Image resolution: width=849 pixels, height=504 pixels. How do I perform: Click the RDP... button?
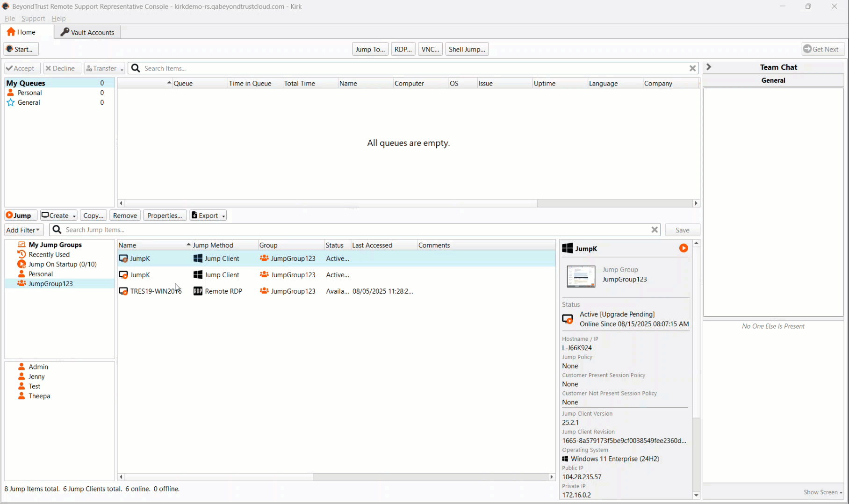click(x=403, y=49)
